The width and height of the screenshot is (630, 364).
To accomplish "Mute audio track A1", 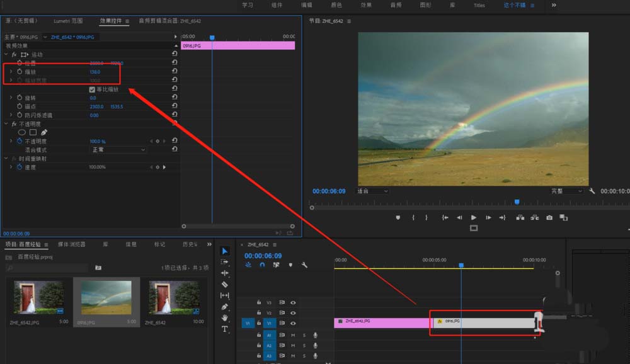I will tap(293, 335).
